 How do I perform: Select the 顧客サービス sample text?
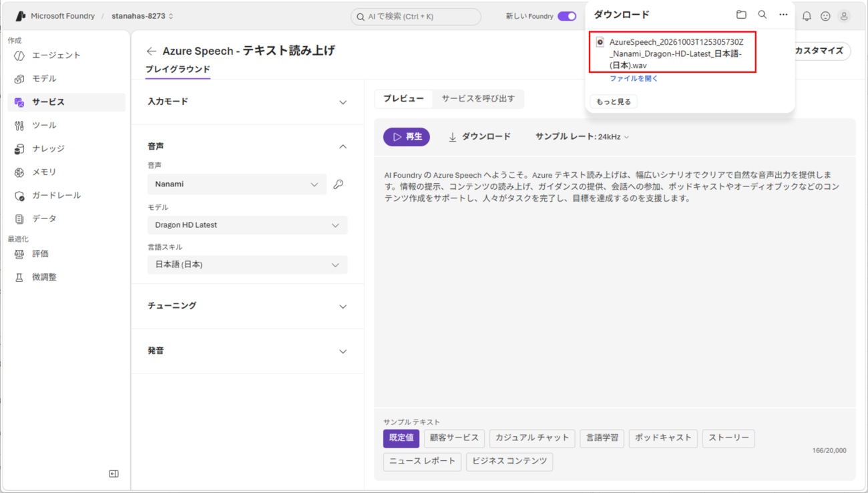454,438
